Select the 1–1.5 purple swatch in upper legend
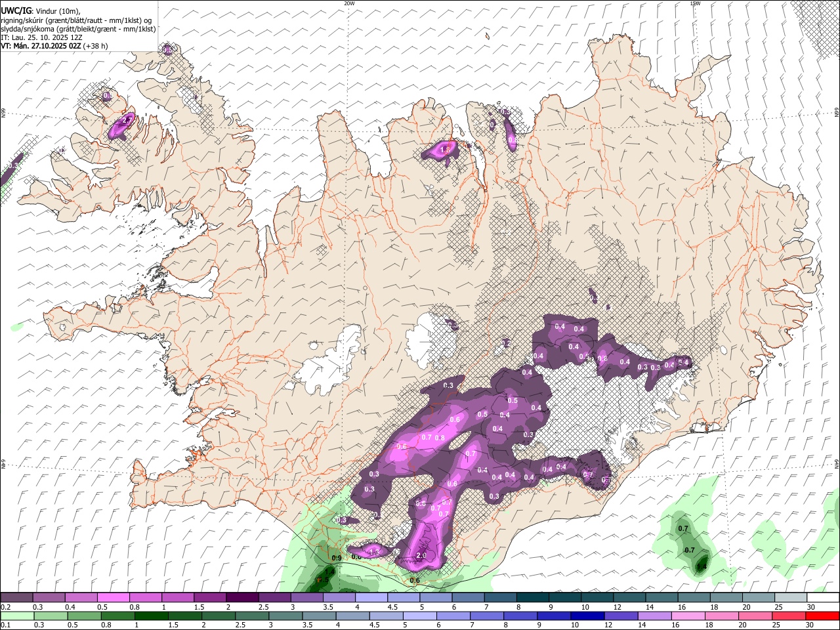The width and height of the screenshot is (840, 630). [178, 598]
